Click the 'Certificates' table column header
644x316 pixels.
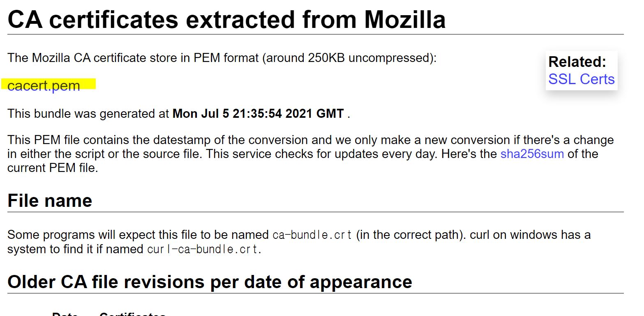[132, 314]
